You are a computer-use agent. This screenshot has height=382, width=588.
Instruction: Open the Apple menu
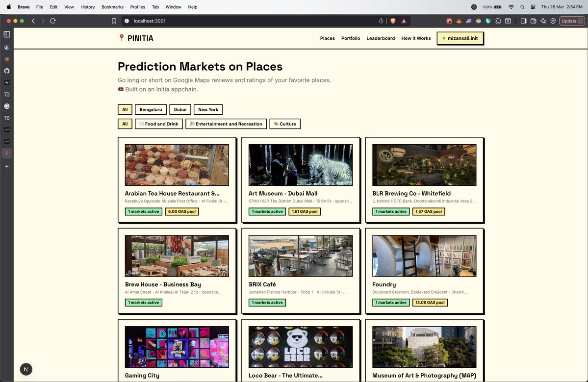point(9,7)
